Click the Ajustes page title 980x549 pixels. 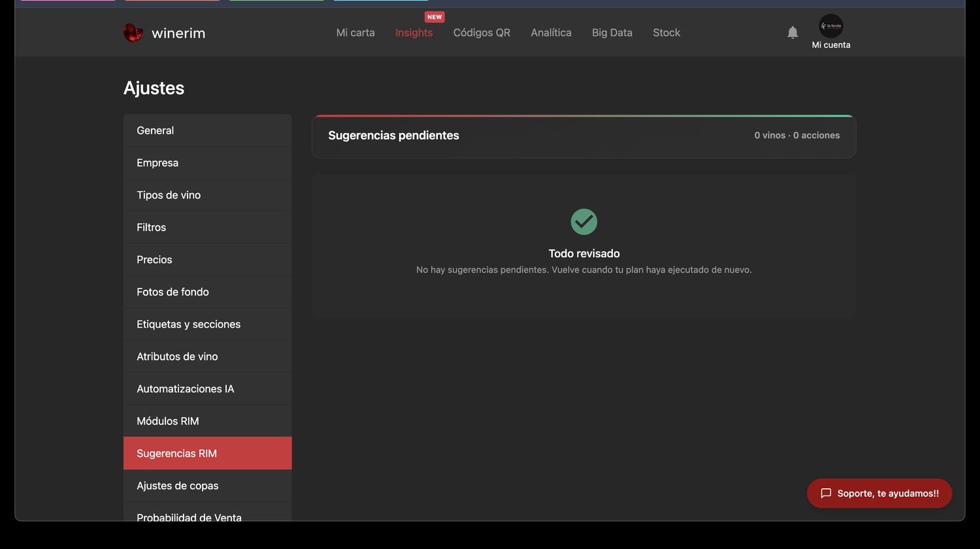[x=154, y=88]
